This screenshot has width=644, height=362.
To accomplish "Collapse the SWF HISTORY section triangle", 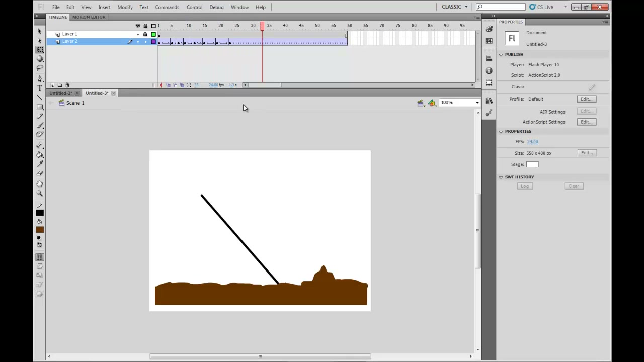I will pos(501,177).
